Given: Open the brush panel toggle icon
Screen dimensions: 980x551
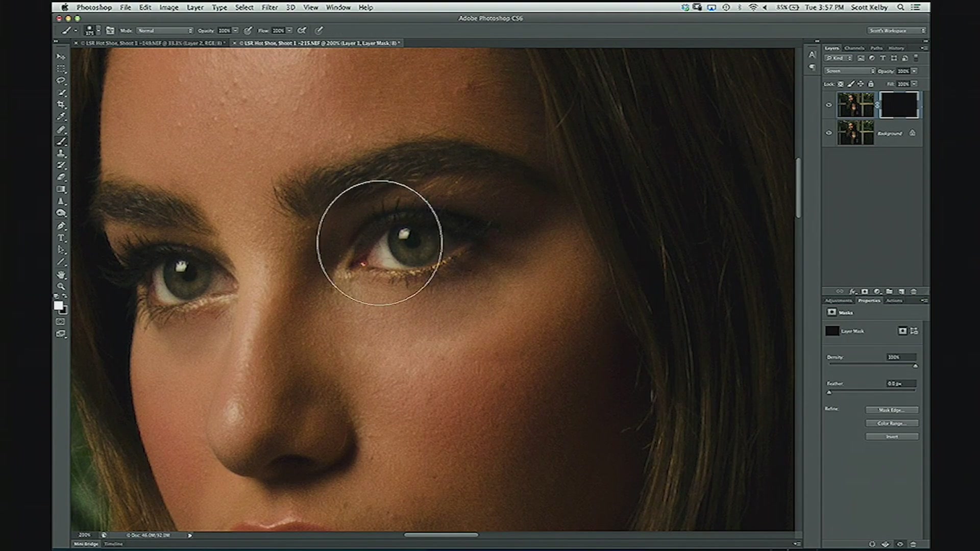Looking at the screenshot, I should pyautogui.click(x=110, y=31).
